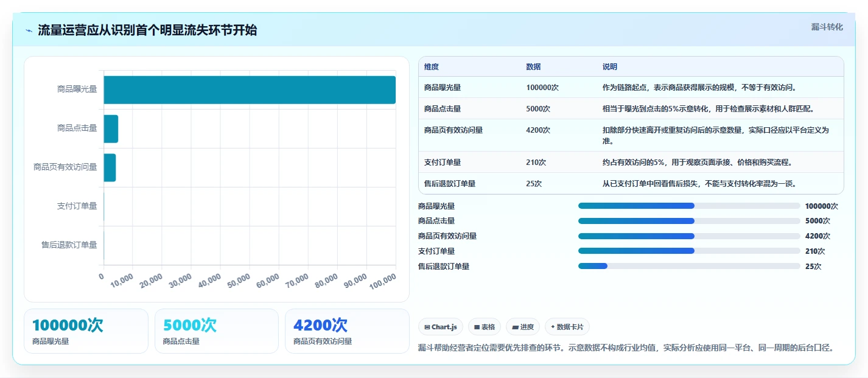This screenshot has height=378, width=868.
Task: Click the 数据卡片 chip
Action: click(x=567, y=327)
